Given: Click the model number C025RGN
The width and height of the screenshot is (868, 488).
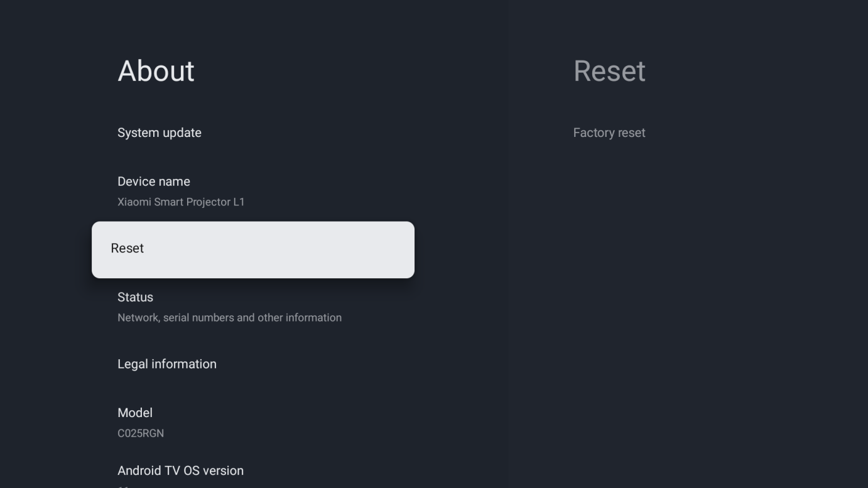Looking at the screenshot, I should coord(141,433).
